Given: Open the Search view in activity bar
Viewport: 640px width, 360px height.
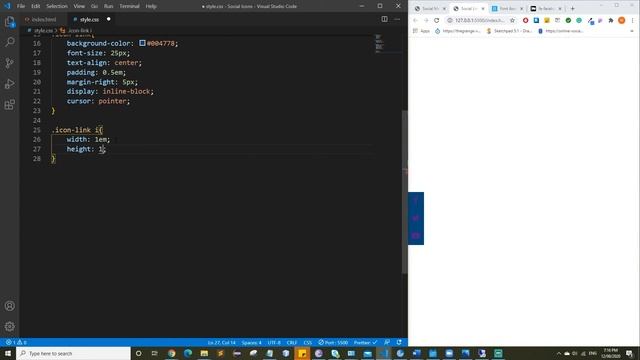Looking at the screenshot, I should point(10,42).
